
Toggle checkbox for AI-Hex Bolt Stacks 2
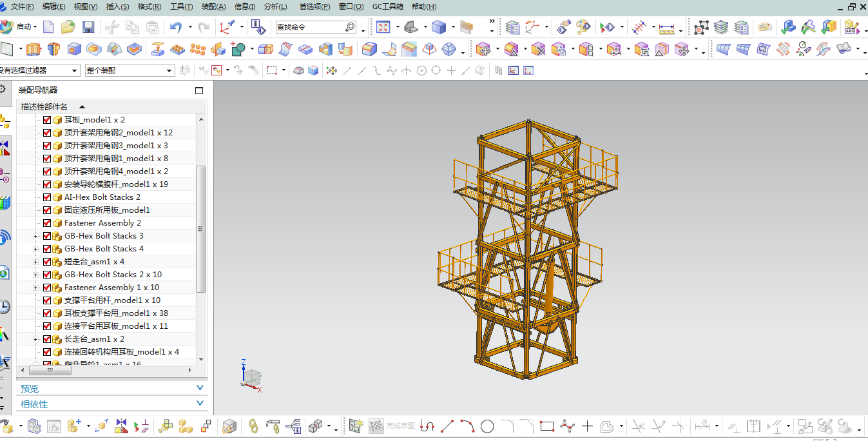tap(47, 197)
